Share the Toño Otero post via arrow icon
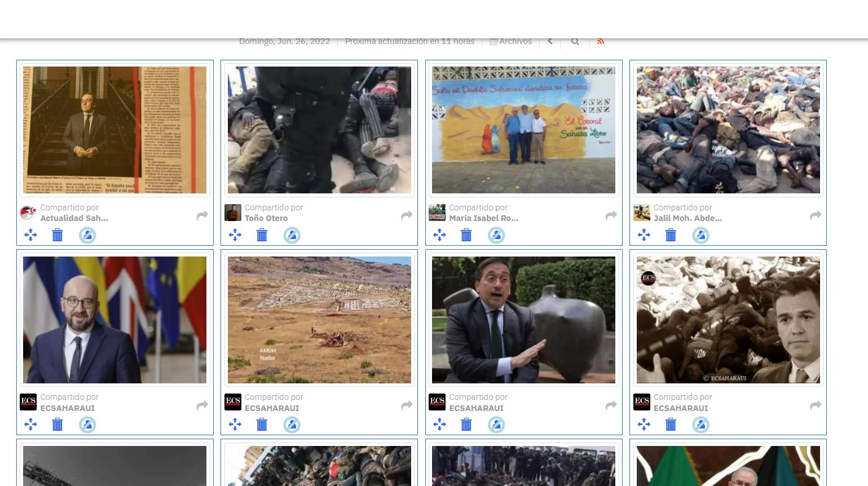The image size is (868, 486). point(407,215)
